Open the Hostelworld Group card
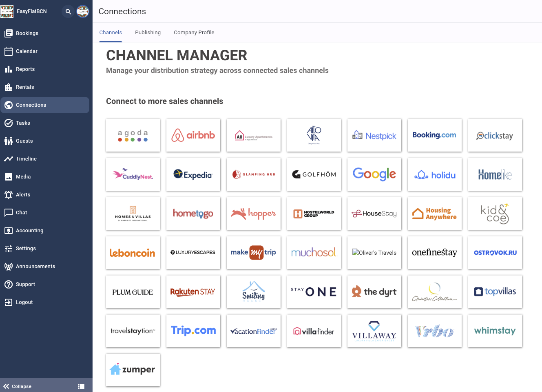542x392 pixels. pos(314,214)
